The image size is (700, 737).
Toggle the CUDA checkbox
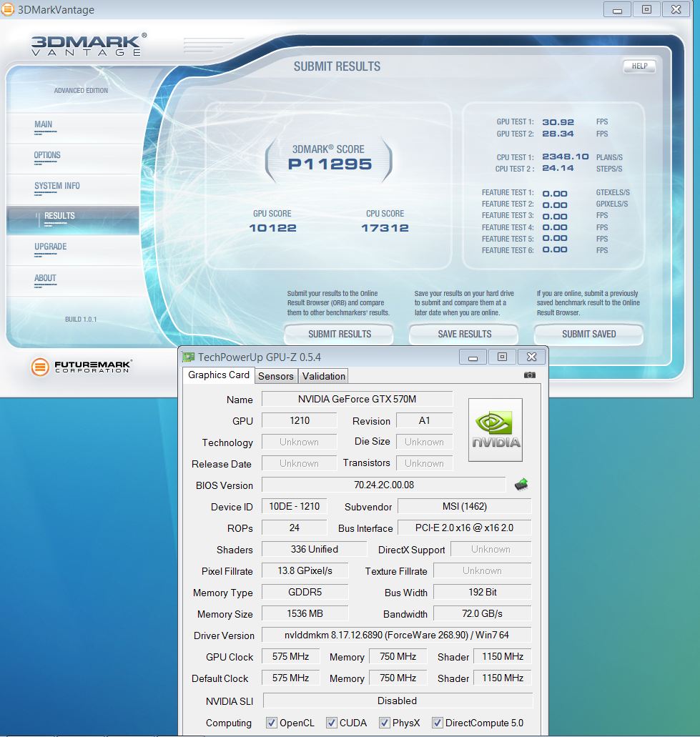[332, 723]
